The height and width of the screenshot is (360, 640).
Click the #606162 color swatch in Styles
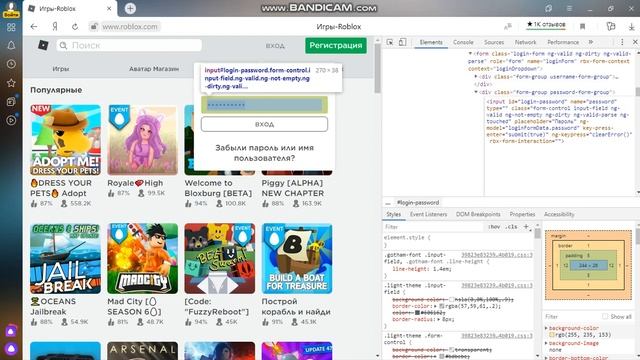pos(417,313)
